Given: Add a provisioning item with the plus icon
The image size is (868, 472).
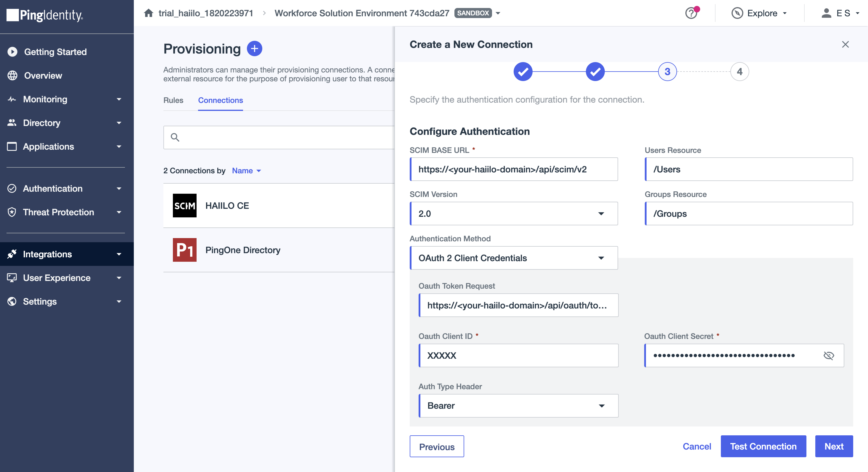Looking at the screenshot, I should [254, 49].
